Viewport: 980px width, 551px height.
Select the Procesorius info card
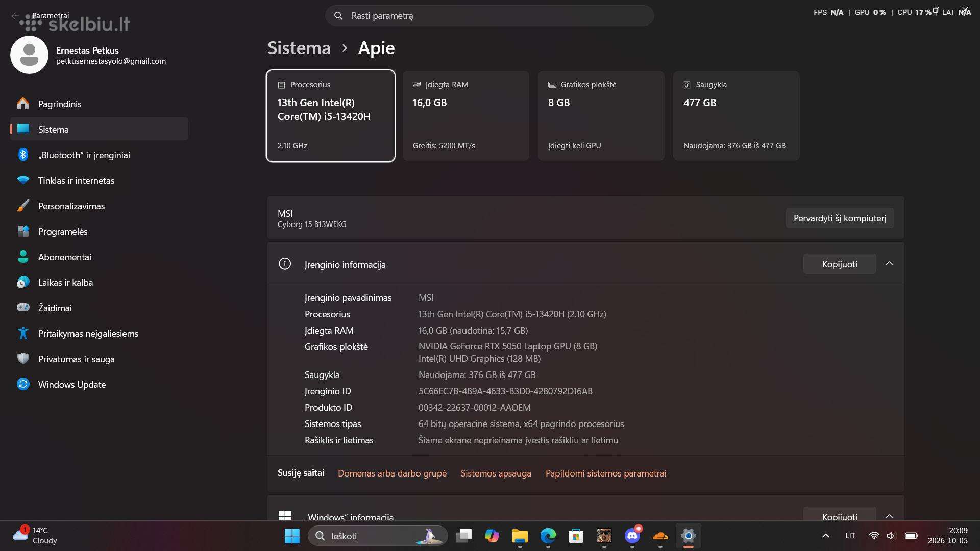[331, 116]
